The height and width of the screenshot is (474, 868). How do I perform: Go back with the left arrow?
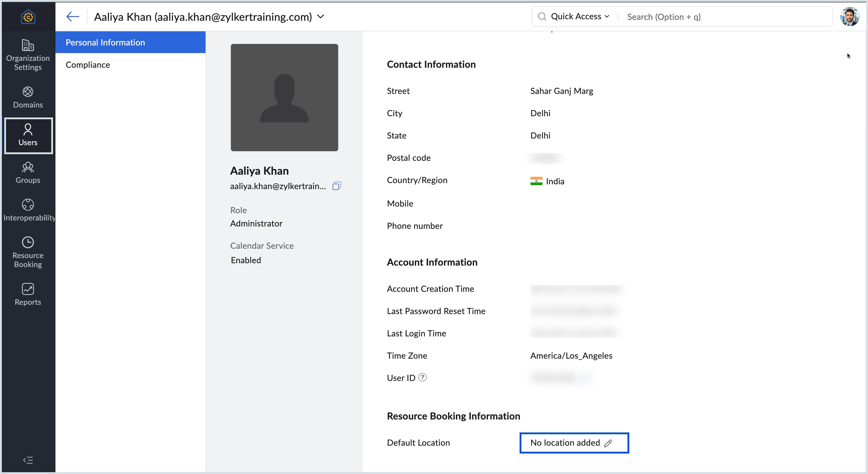tap(72, 17)
